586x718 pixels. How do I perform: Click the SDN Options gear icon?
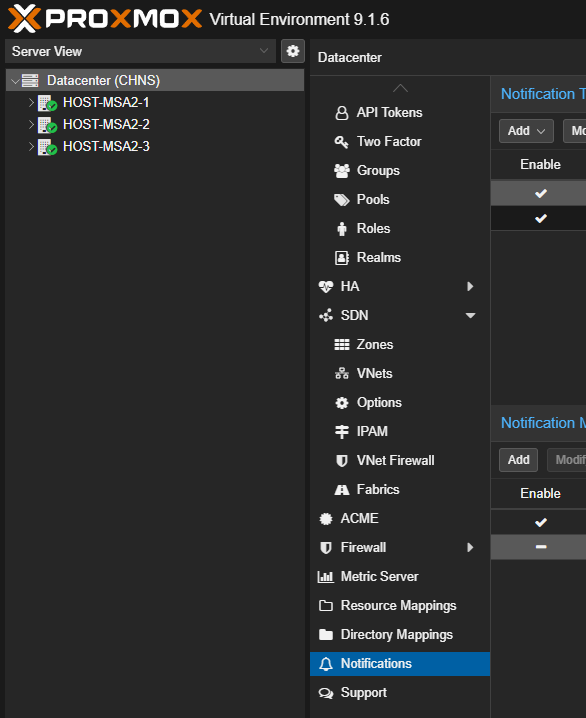point(342,403)
